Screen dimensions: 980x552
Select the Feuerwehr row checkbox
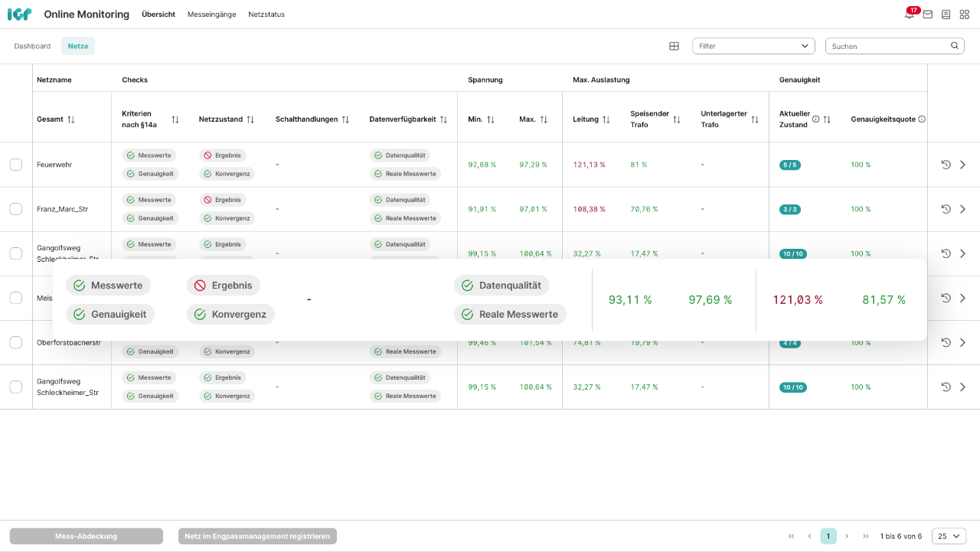pos(16,165)
